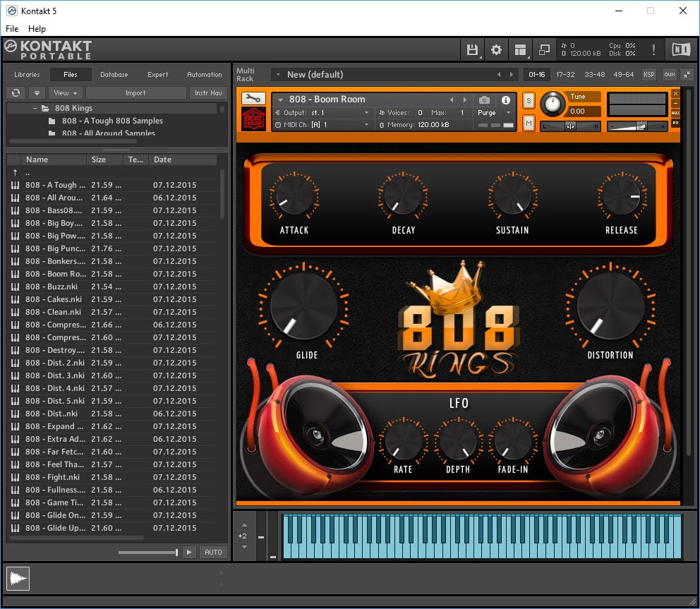
Task: Click the up-directory arrow in file list
Action: click(x=16, y=172)
